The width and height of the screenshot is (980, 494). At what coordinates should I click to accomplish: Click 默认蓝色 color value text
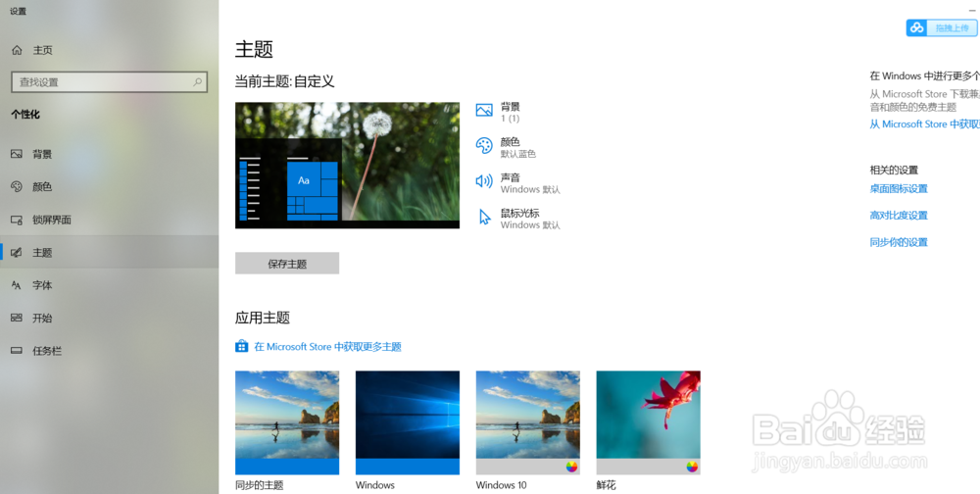(x=517, y=154)
